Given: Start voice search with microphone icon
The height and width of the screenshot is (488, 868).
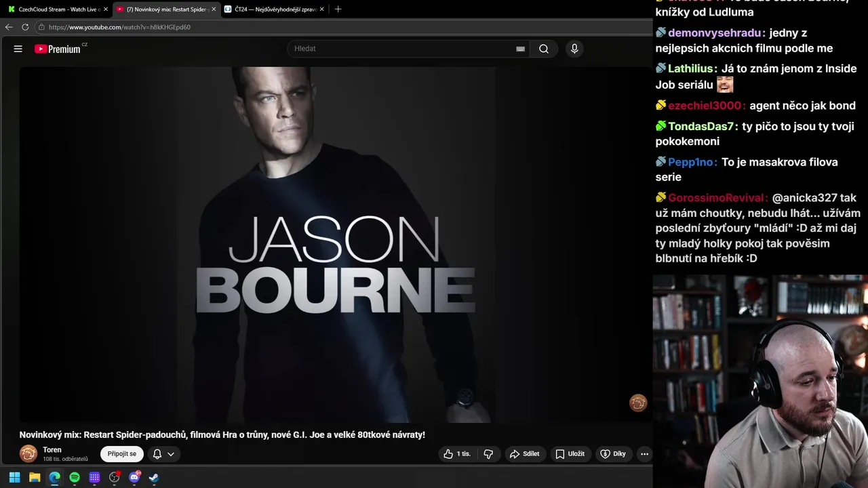Looking at the screenshot, I should tap(574, 49).
